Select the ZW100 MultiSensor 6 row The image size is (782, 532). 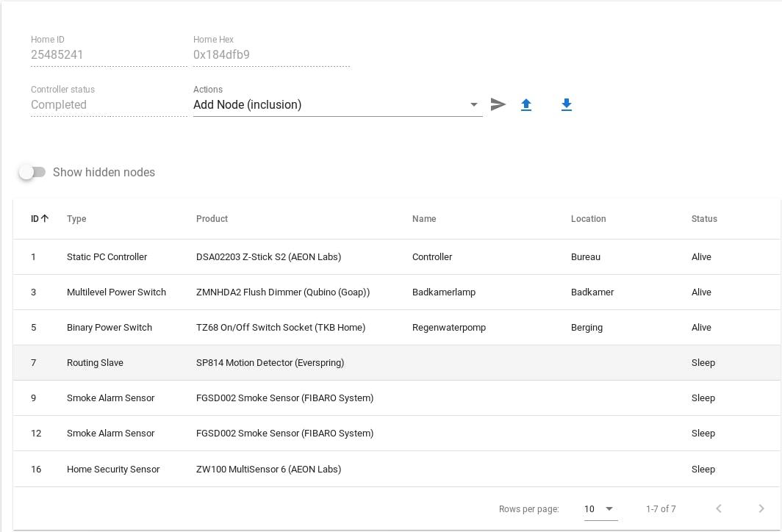268,470
